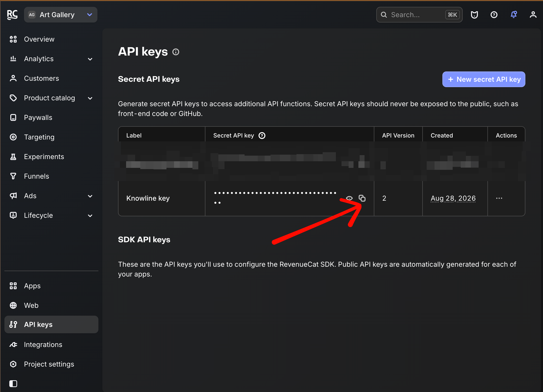Click the Knowline key label

[x=148, y=198]
